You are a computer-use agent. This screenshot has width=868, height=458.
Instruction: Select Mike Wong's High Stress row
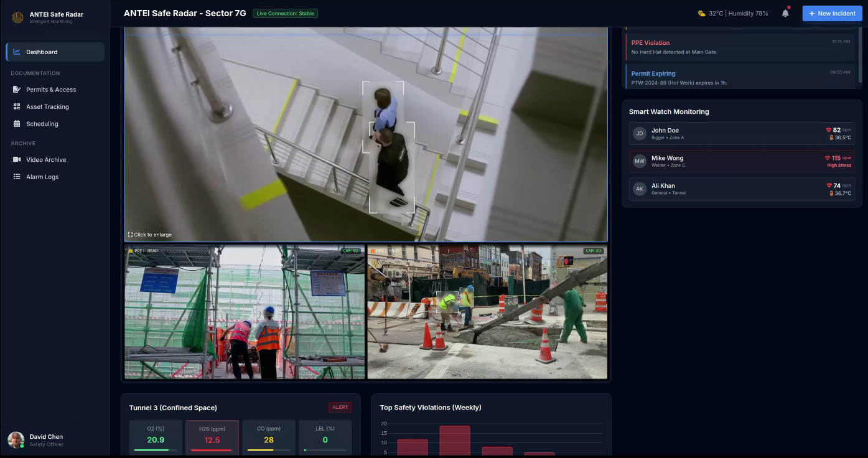(742, 161)
